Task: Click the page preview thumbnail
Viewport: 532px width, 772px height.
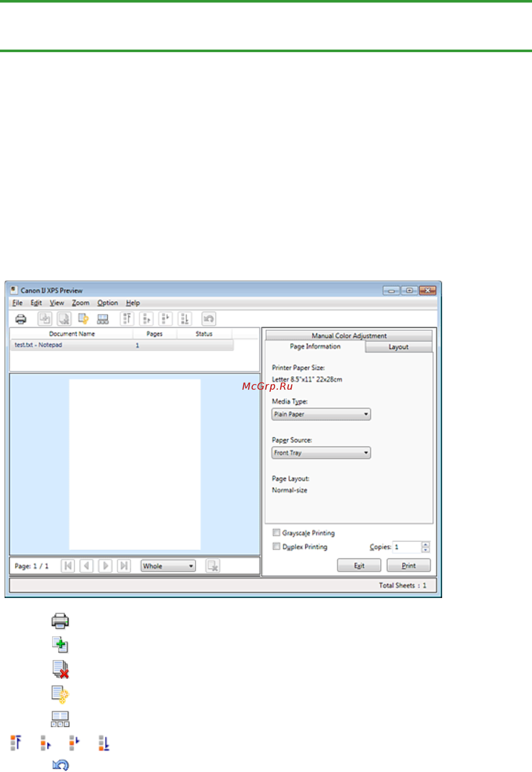Action: pyautogui.click(x=135, y=465)
